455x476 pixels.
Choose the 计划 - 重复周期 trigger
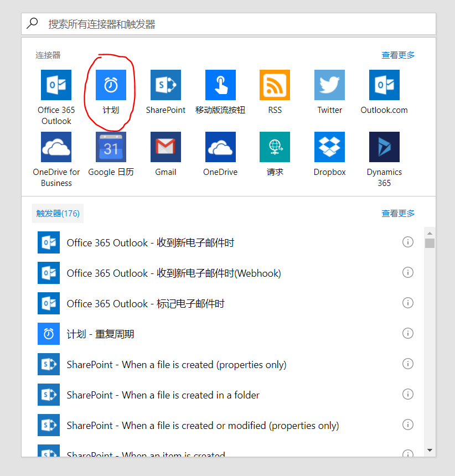coord(100,334)
